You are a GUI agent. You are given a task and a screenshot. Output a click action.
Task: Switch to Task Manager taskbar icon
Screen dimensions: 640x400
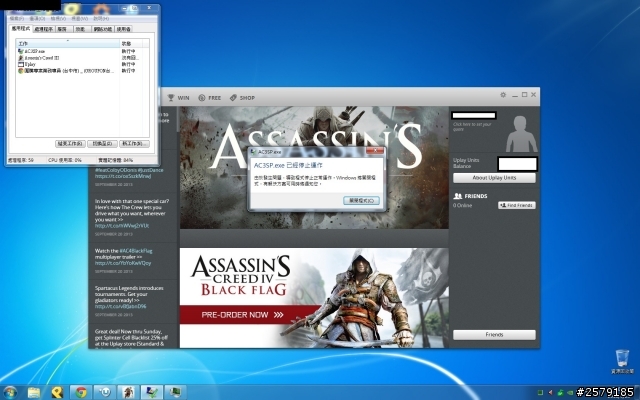(176, 392)
